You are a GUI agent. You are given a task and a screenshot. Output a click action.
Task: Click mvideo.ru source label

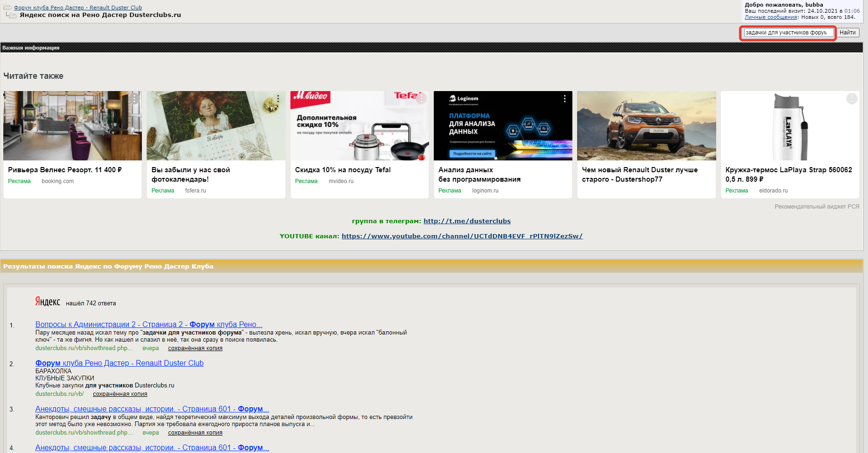341,181
